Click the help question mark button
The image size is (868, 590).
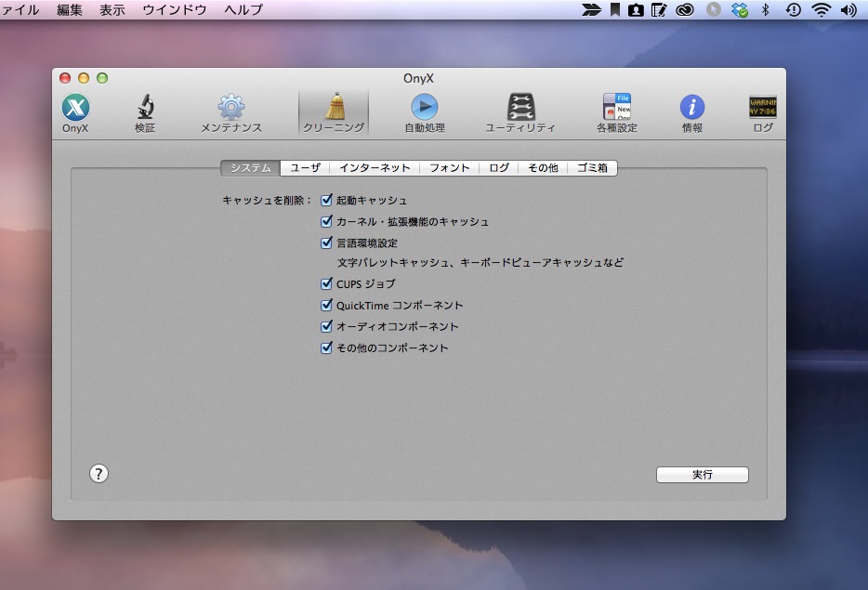coord(99,473)
